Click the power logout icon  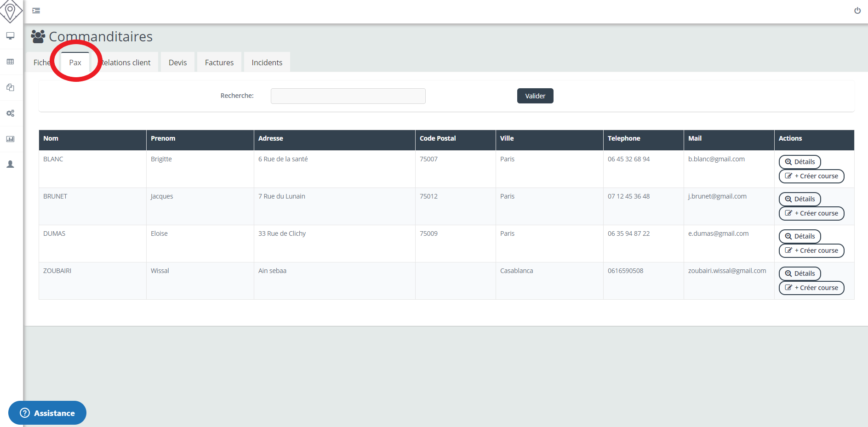(857, 11)
